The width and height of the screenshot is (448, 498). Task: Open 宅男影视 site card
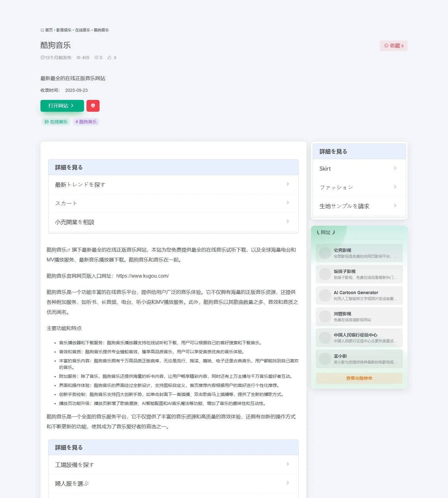(x=359, y=253)
